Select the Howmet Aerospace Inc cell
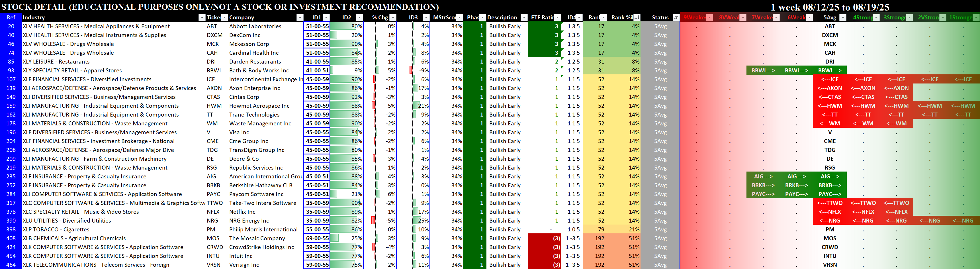Screen dimensions: 980x269 (259, 106)
